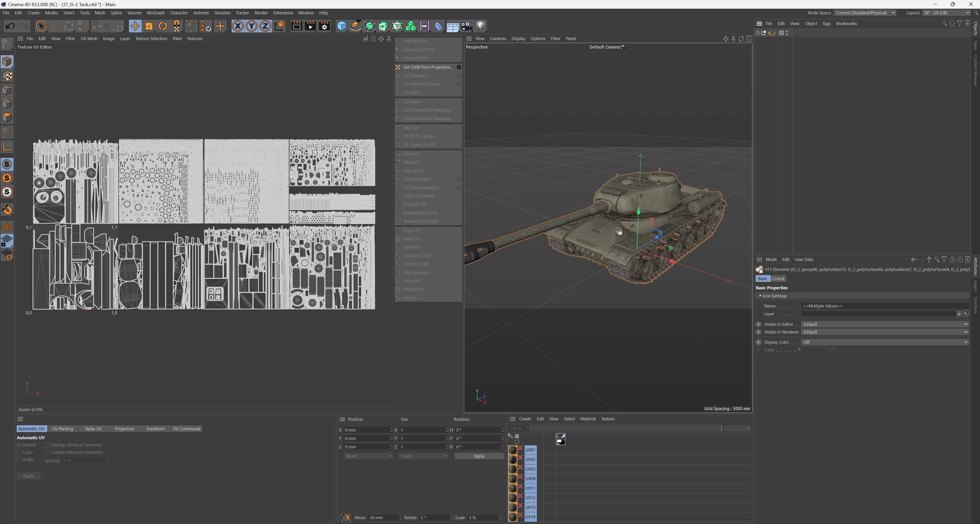
Task: Open the Texture Selection menu
Action: pos(151,39)
